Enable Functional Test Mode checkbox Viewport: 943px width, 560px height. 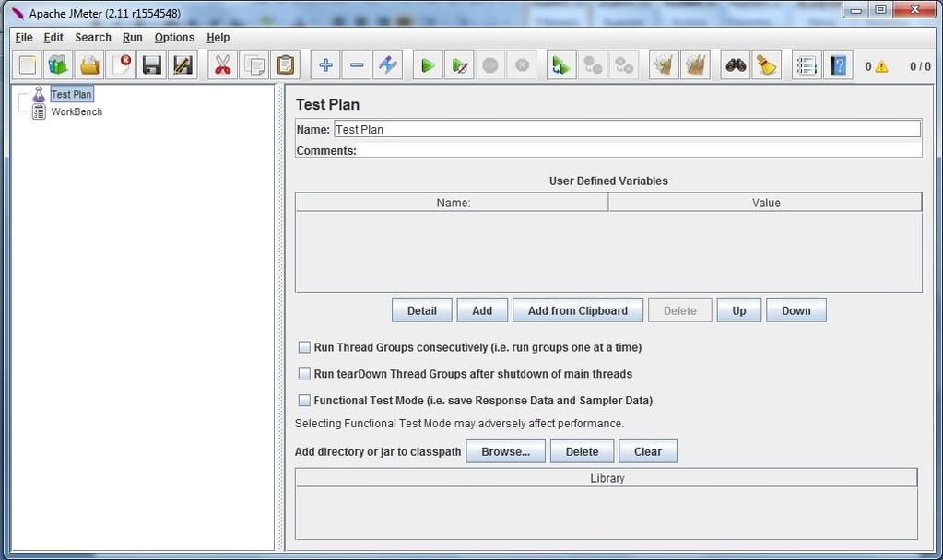click(x=304, y=400)
